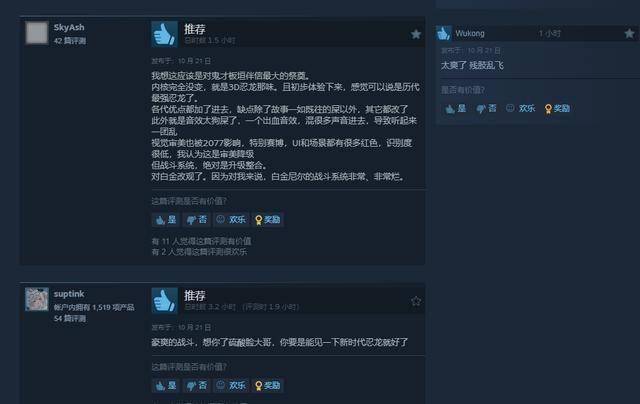
Task: Vote 否 (not helpful) on SkyAsh's review
Action: [x=196, y=220]
